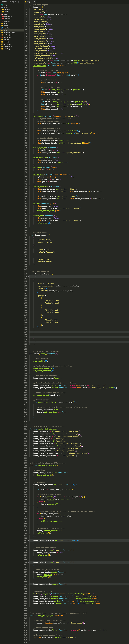
Task: Open api.js from the explorer
Action: tap(12, 23)
